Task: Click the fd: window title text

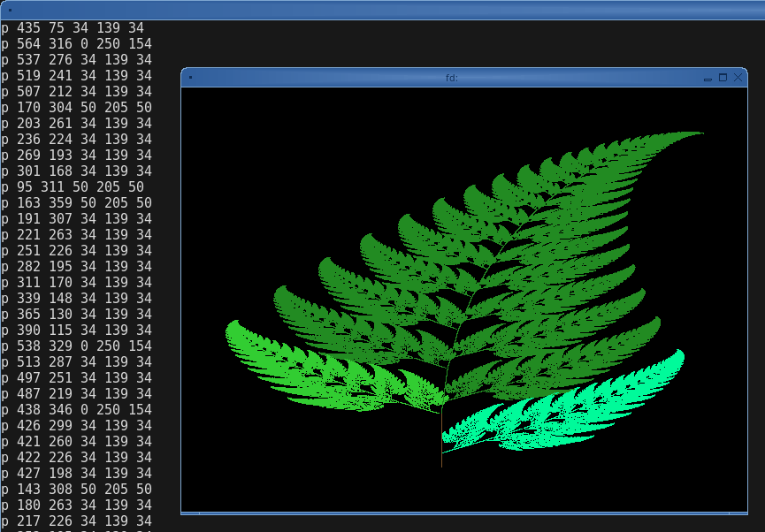Action: point(452,78)
